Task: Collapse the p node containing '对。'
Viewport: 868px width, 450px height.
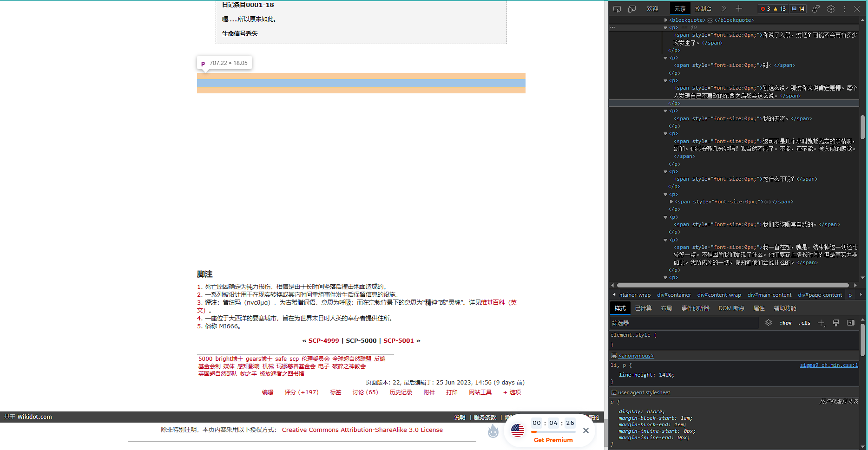Action: click(x=665, y=58)
